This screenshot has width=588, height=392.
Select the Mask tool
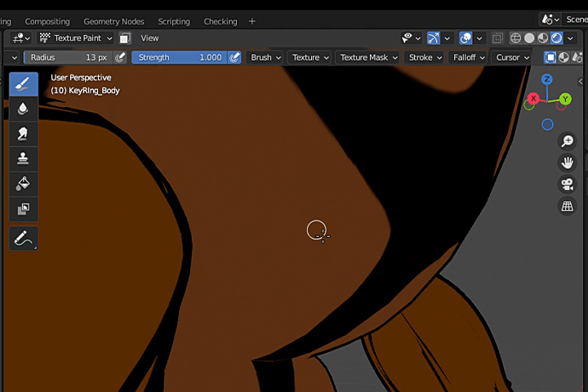pyautogui.click(x=23, y=209)
